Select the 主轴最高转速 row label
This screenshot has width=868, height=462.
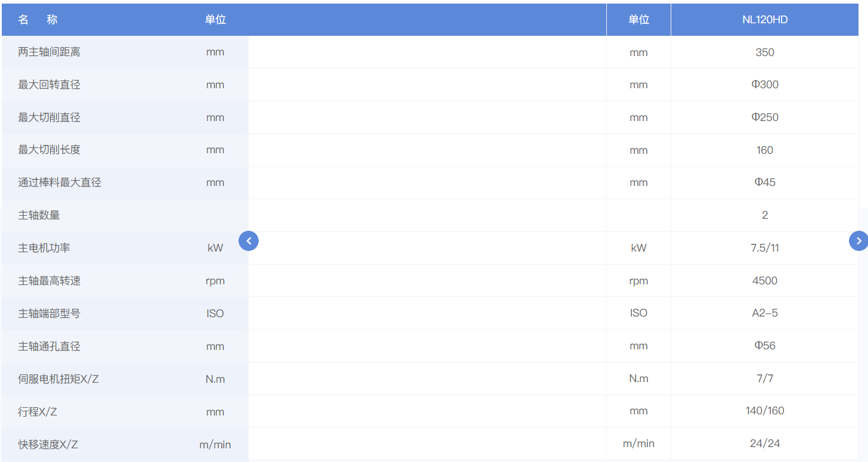pos(49,280)
